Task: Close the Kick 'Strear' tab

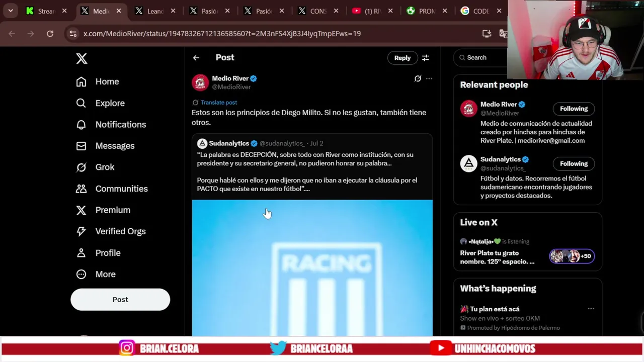Action: click(x=64, y=11)
